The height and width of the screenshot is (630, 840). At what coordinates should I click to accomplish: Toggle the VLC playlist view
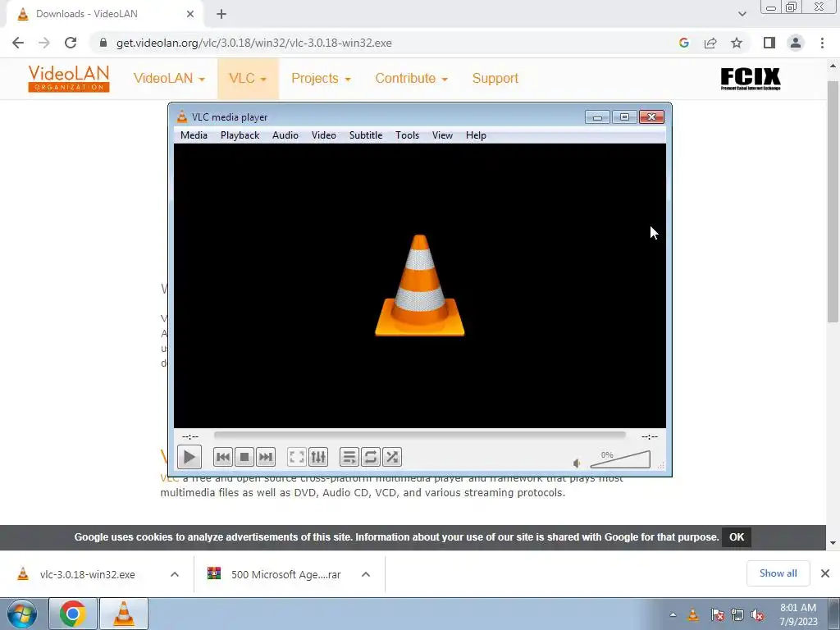pos(349,457)
